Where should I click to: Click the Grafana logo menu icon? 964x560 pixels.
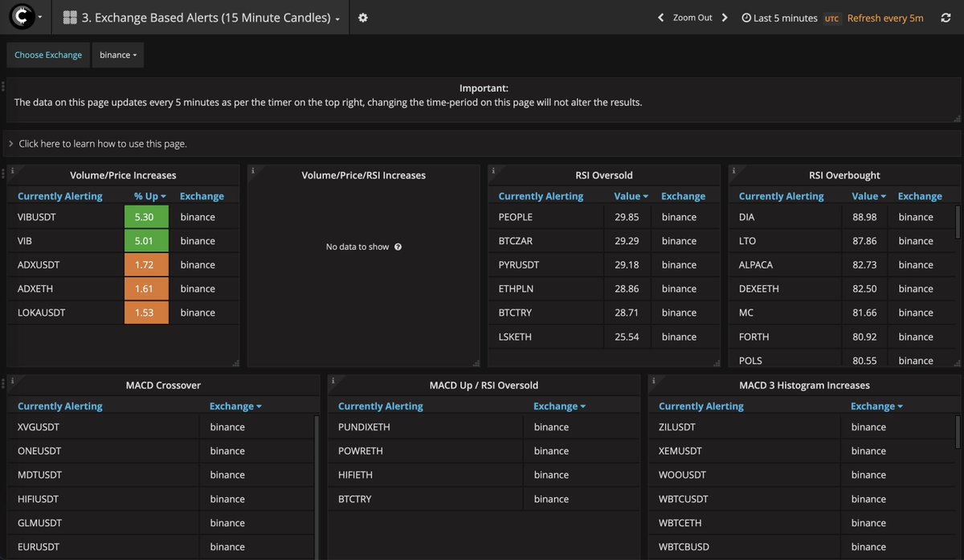[x=22, y=17]
